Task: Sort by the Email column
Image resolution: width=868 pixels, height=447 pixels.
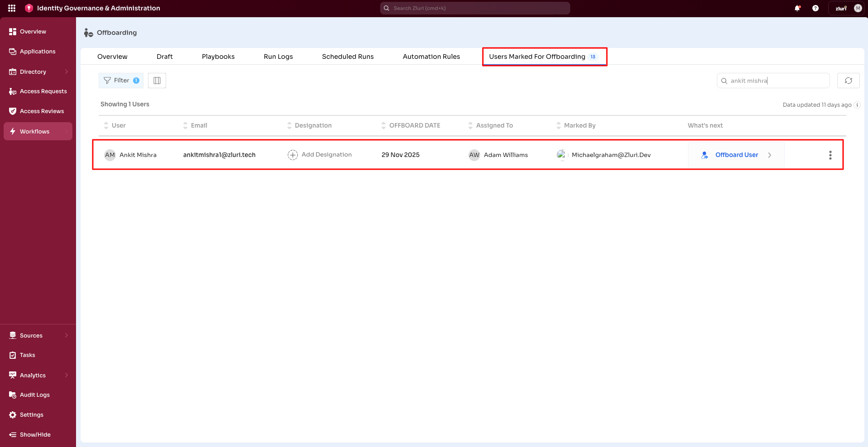Action: [x=185, y=125]
